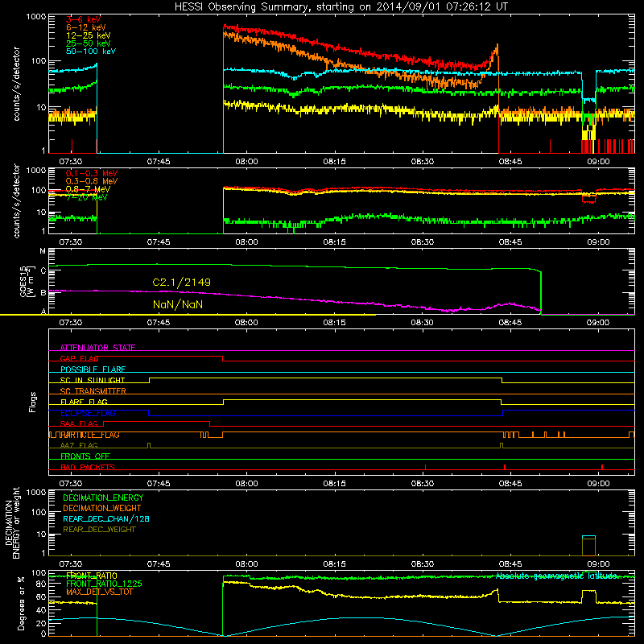644x644 pixels.
Task: Click the REAR_DEC_CHAN/128 legend label
Action: [x=106, y=518]
